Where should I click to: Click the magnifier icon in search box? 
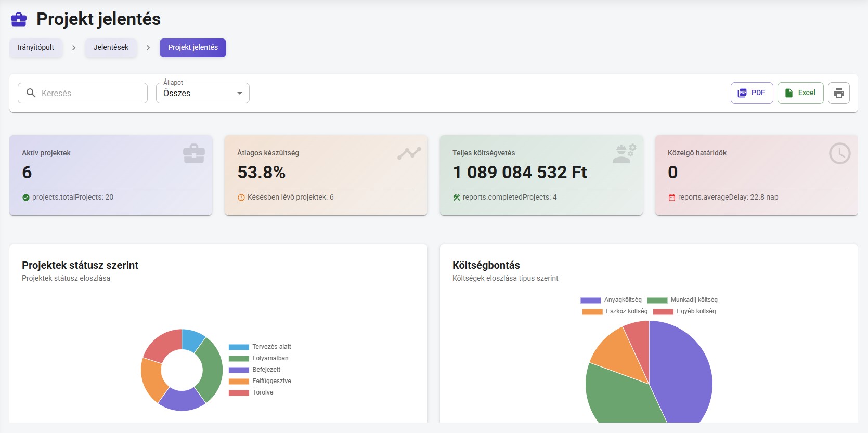pos(31,93)
